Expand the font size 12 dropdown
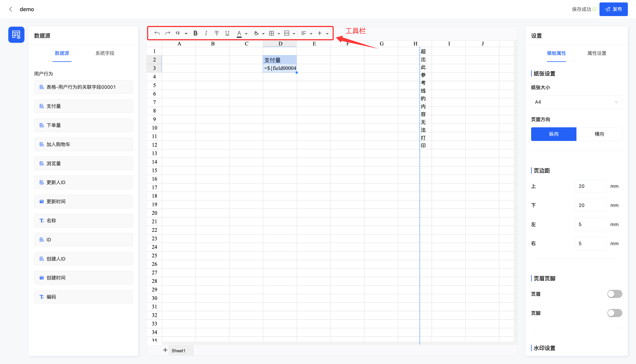The width and height of the screenshot is (636, 364). coord(186,33)
